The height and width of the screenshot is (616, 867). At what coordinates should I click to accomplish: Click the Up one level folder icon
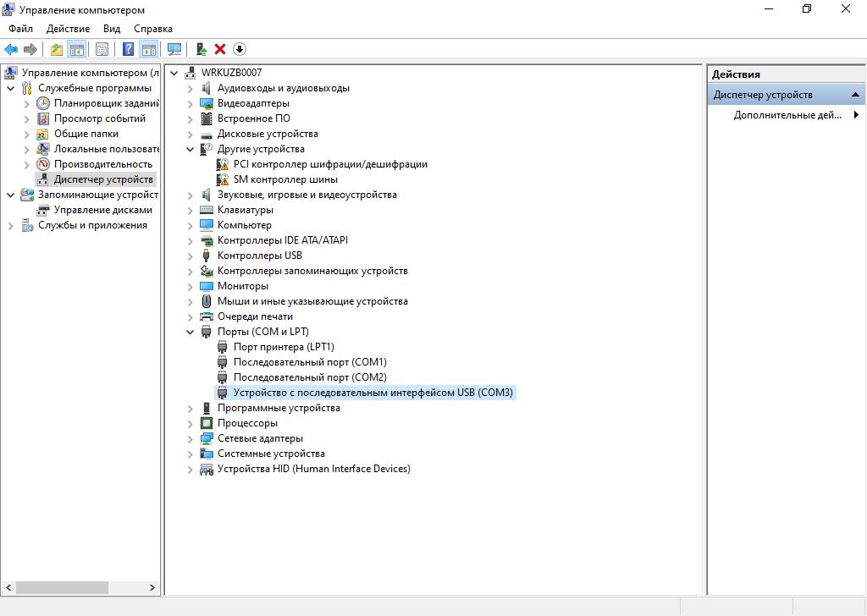pos(56,49)
